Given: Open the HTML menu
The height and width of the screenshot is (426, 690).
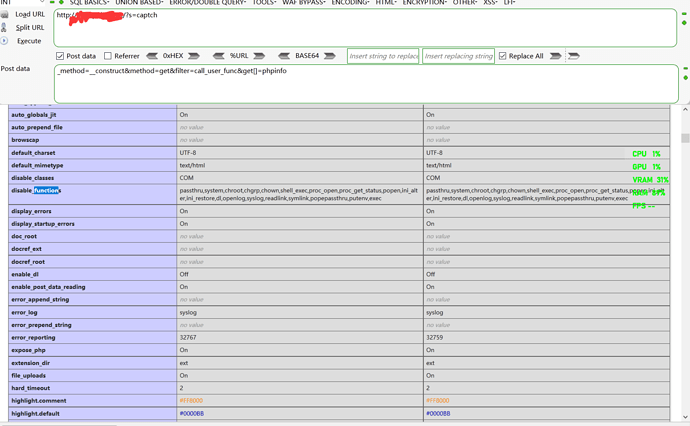Looking at the screenshot, I should [386, 2].
